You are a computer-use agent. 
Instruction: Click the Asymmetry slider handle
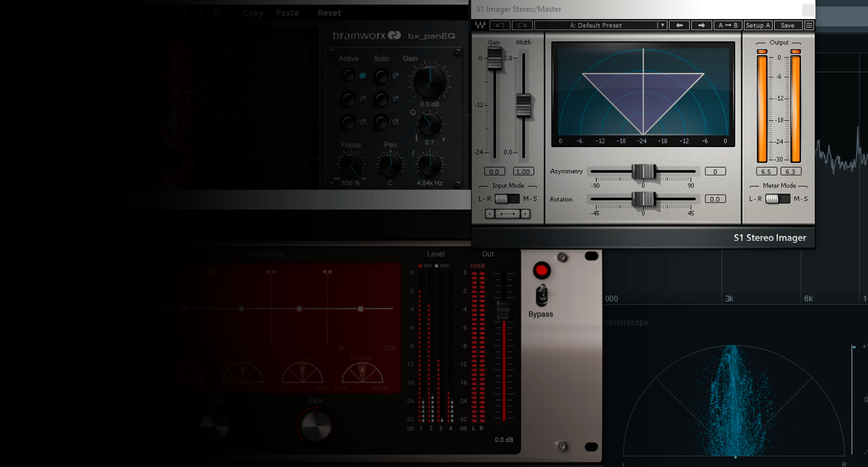643,171
